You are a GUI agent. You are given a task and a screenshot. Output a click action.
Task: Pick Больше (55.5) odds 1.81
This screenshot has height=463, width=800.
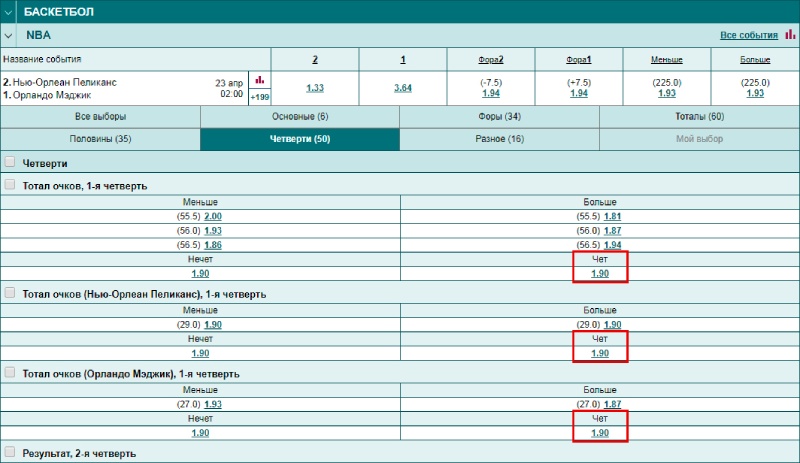pyautogui.click(x=612, y=216)
